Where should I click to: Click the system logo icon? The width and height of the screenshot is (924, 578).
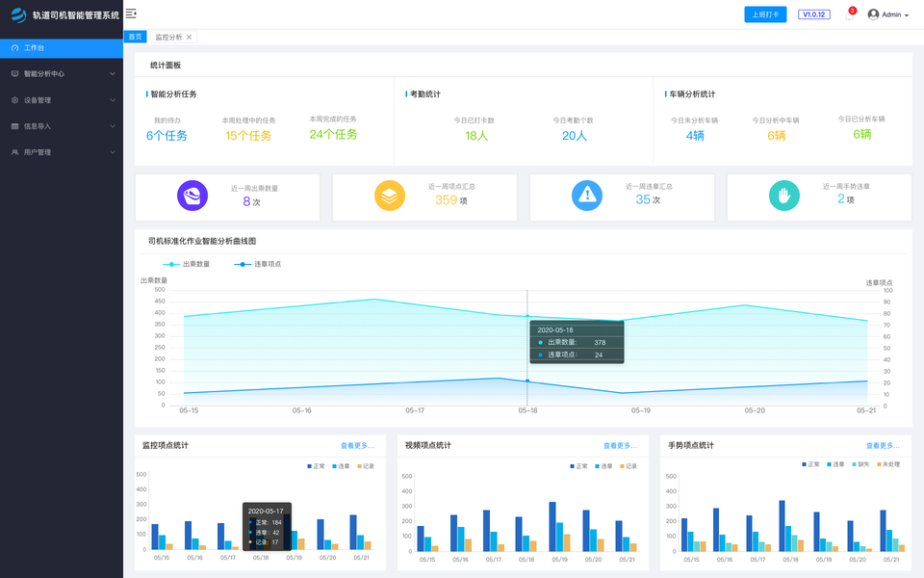click(x=19, y=15)
